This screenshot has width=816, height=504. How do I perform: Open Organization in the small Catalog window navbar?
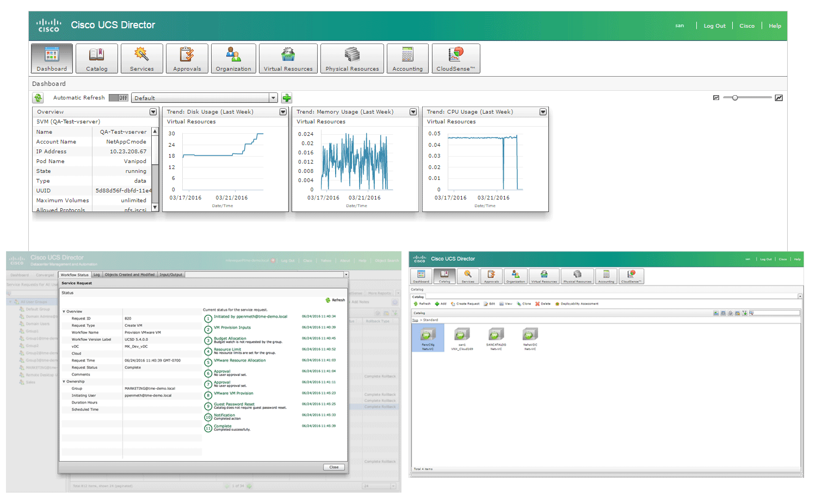pos(515,276)
